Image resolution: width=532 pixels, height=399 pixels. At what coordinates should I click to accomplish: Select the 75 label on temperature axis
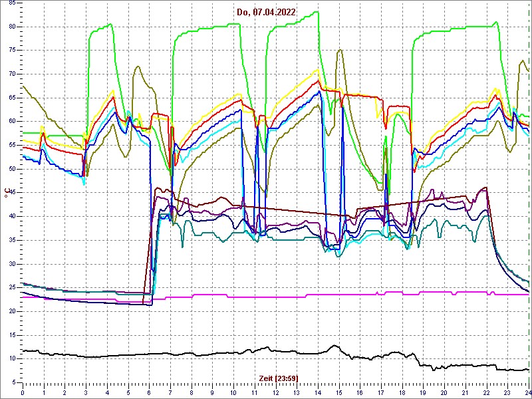[13, 51]
